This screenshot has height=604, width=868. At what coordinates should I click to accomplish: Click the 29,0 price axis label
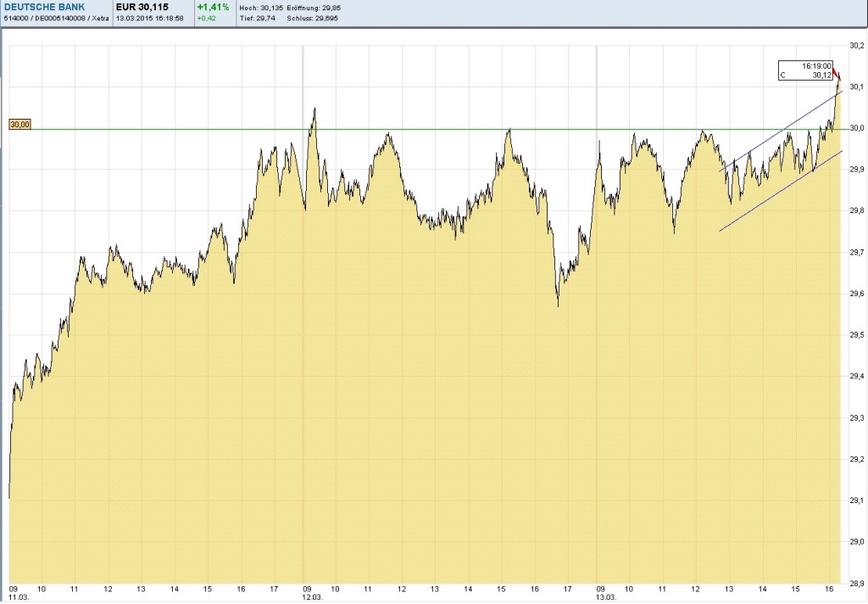coord(857,542)
